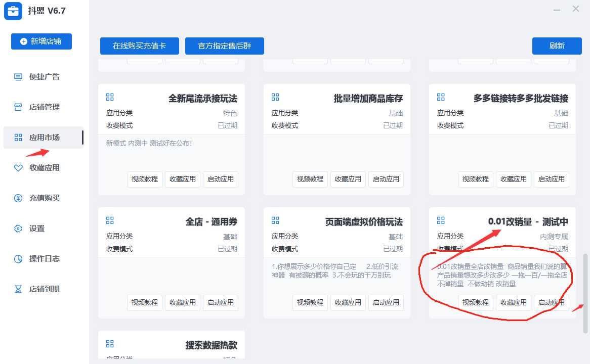Click the 收藏应用 heart icon
590x364 pixels.
tap(18, 168)
